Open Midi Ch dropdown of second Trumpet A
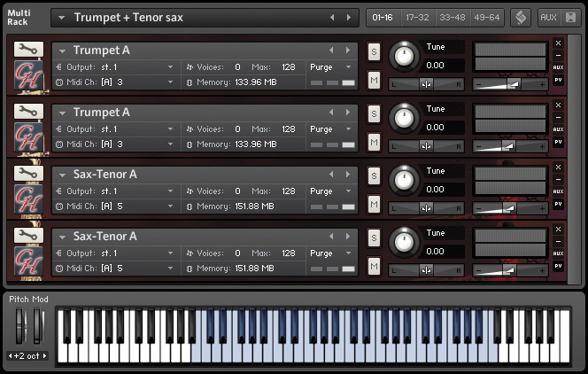The height and width of the screenshot is (374, 588). (x=170, y=144)
